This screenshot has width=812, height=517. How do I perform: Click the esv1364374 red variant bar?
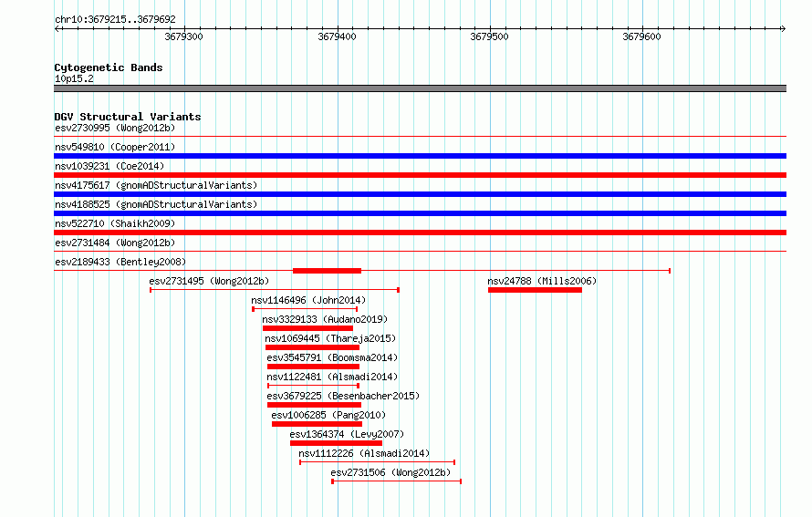click(x=336, y=443)
